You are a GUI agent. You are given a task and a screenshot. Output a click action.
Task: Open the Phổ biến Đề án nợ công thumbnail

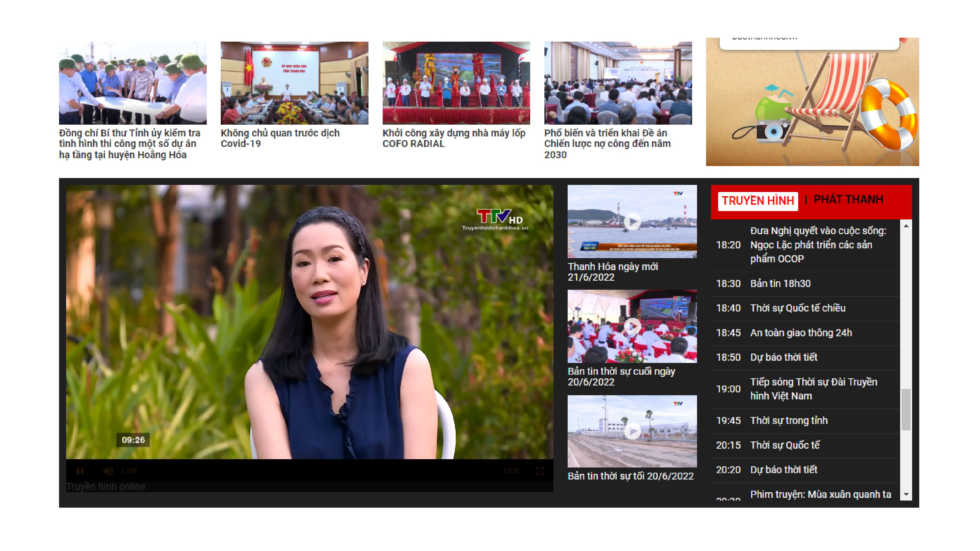pyautogui.click(x=618, y=83)
